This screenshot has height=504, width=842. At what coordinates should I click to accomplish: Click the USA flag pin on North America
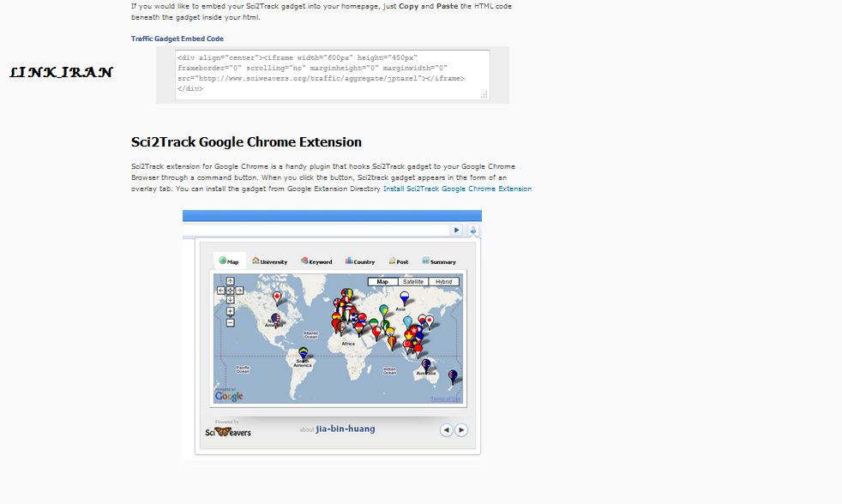(x=275, y=320)
